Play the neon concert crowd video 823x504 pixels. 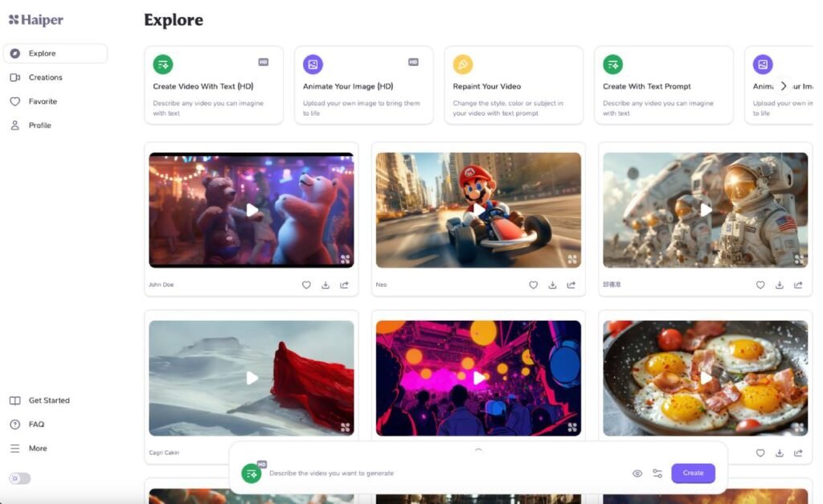pyautogui.click(x=479, y=378)
